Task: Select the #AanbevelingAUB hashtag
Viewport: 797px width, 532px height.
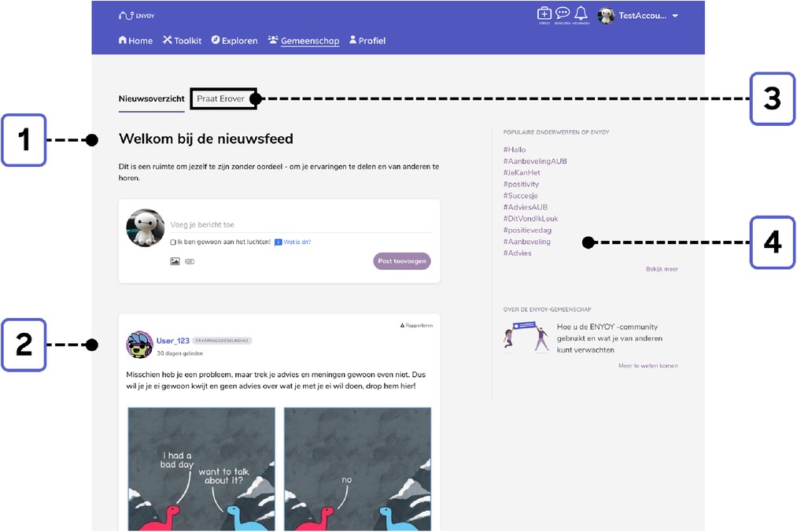Action: pos(535,161)
